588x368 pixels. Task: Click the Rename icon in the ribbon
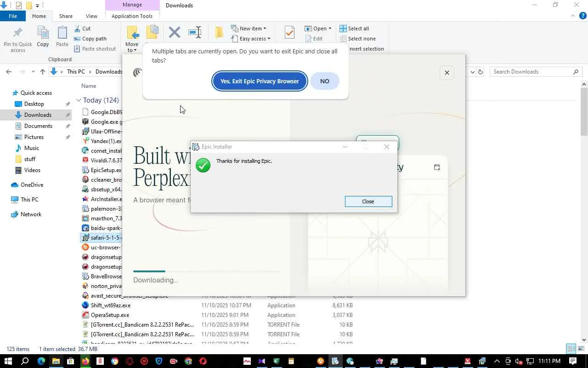195,32
